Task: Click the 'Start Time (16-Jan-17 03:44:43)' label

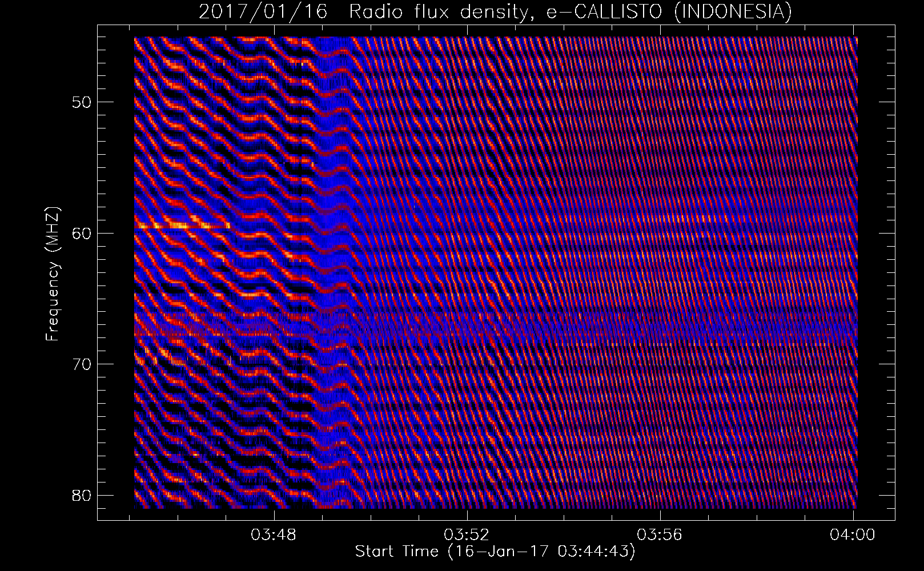Action: point(495,552)
